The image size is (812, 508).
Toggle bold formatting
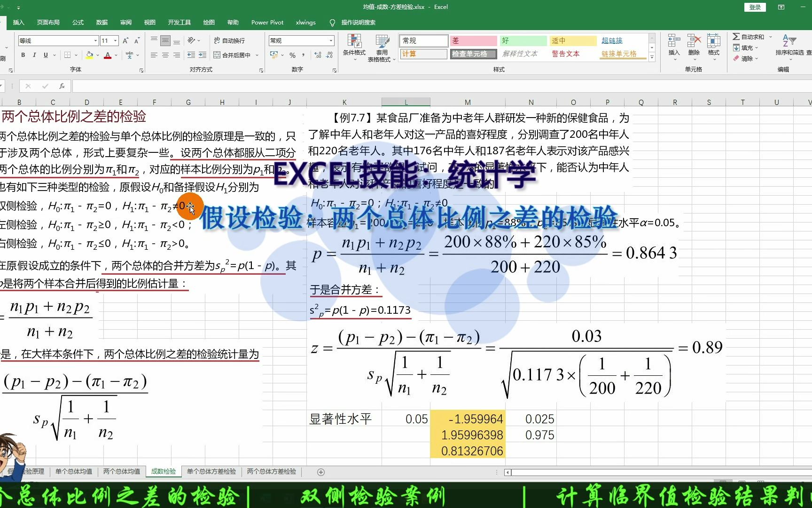click(x=23, y=55)
